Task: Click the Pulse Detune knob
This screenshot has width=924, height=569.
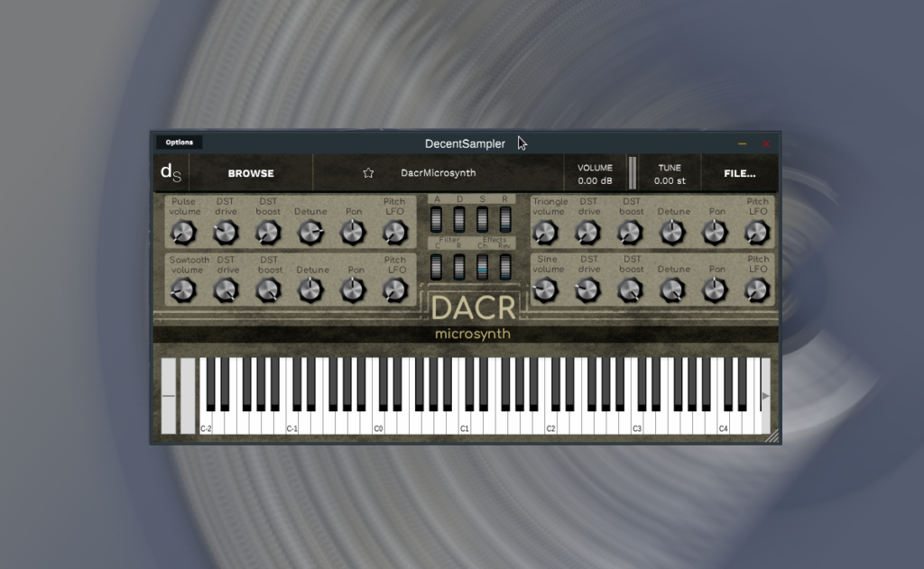Action: (310, 233)
